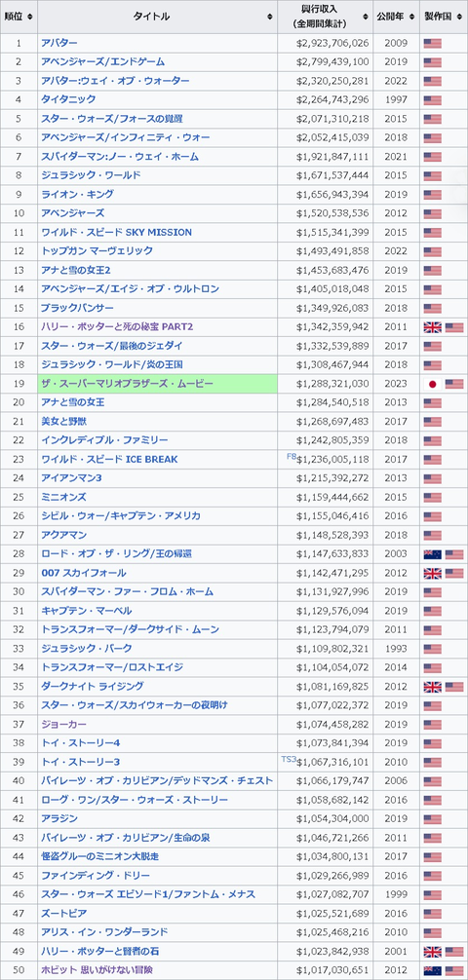The width and height of the screenshot is (468, 980).
Task: Open ミニオンズ film link
Action: coord(63,497)
